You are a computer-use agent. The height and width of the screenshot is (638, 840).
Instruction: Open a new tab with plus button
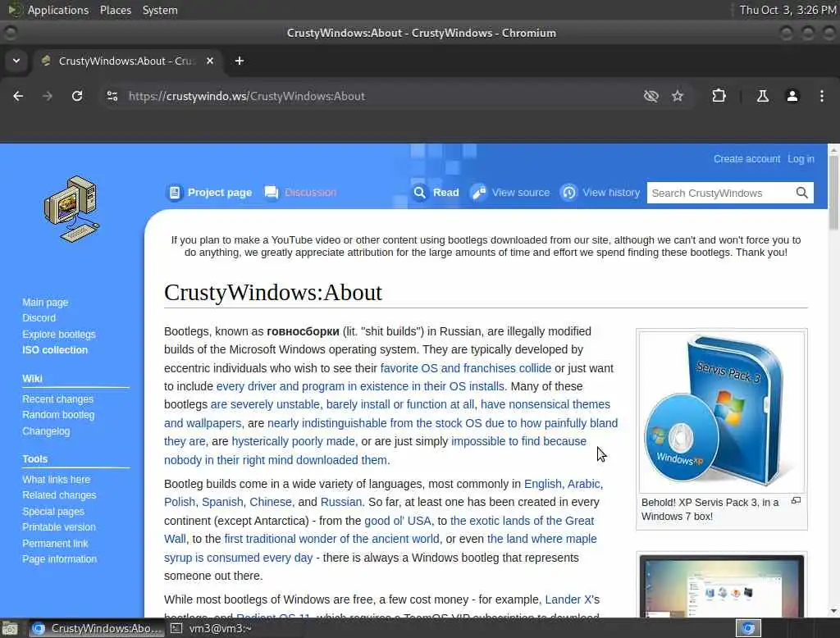click(x=240, y=61)
